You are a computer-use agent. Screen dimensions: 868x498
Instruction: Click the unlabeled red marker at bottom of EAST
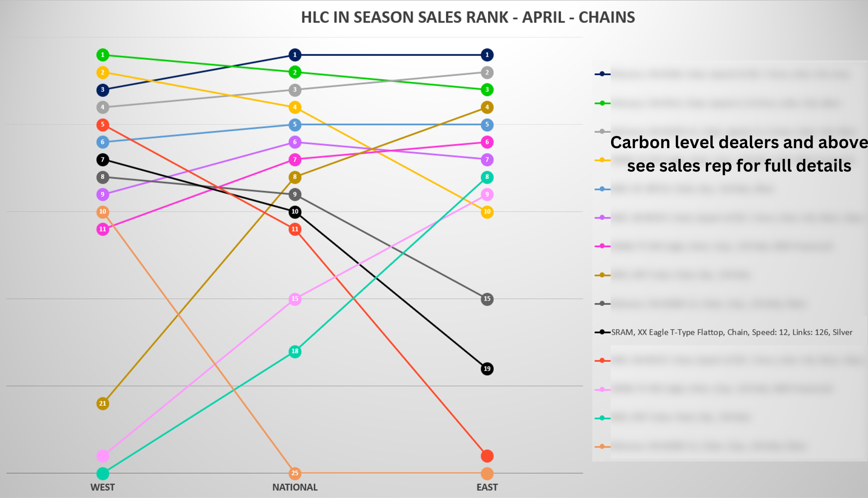tap(487, 456)
